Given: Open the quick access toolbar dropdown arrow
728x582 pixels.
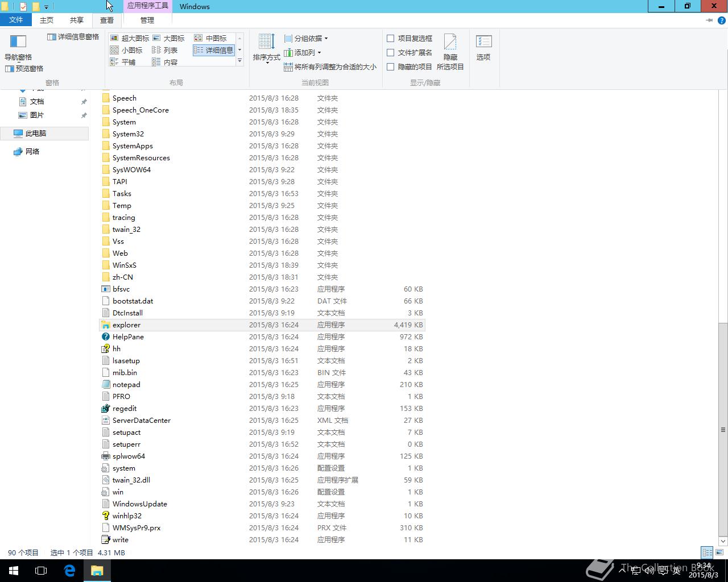Looking at the screenshot, I should click(x=46, y=7).
